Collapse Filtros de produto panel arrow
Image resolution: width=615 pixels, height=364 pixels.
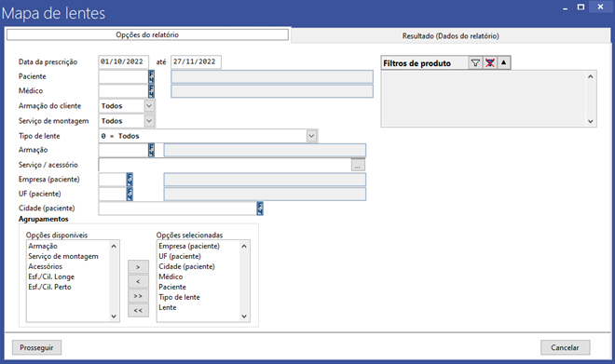pyautogui.click(x=503, y=62)
